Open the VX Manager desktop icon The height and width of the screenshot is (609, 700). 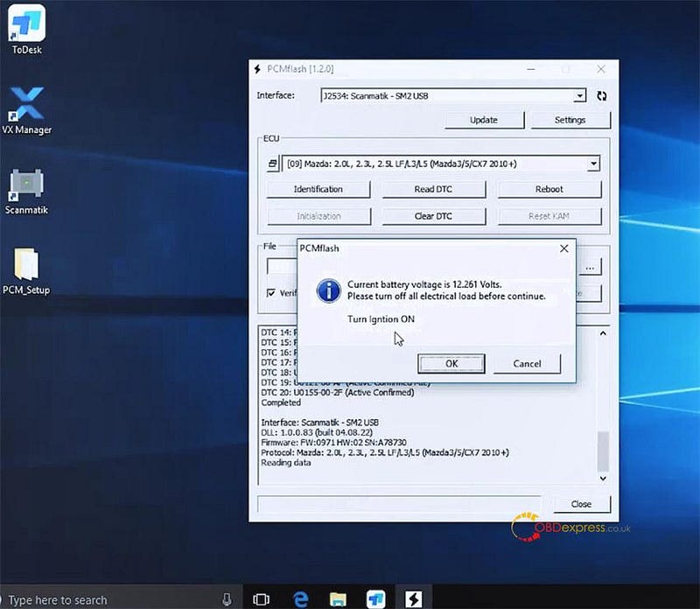[27, 110]
